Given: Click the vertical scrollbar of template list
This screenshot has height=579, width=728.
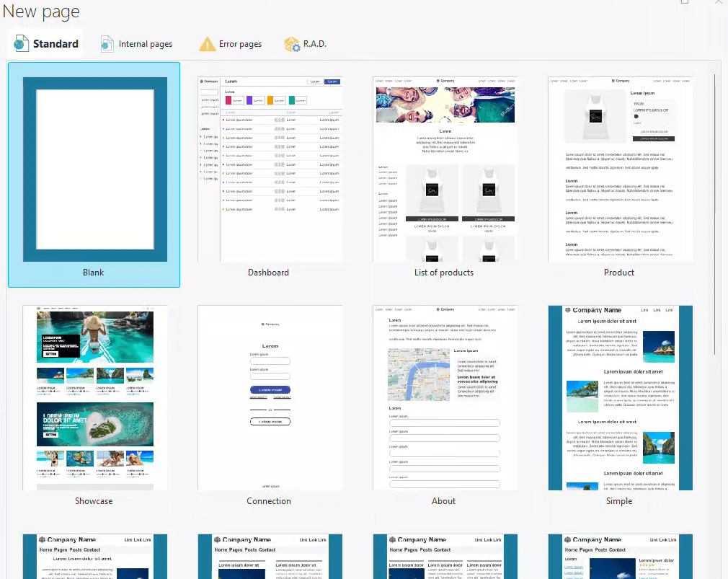Looking at the screenshot, I should tap(714, 216).
